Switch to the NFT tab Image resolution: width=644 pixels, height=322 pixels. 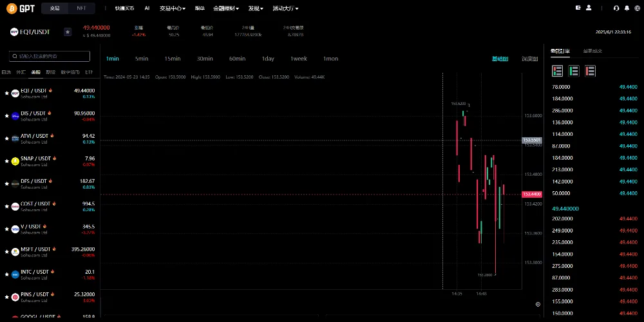80,8
